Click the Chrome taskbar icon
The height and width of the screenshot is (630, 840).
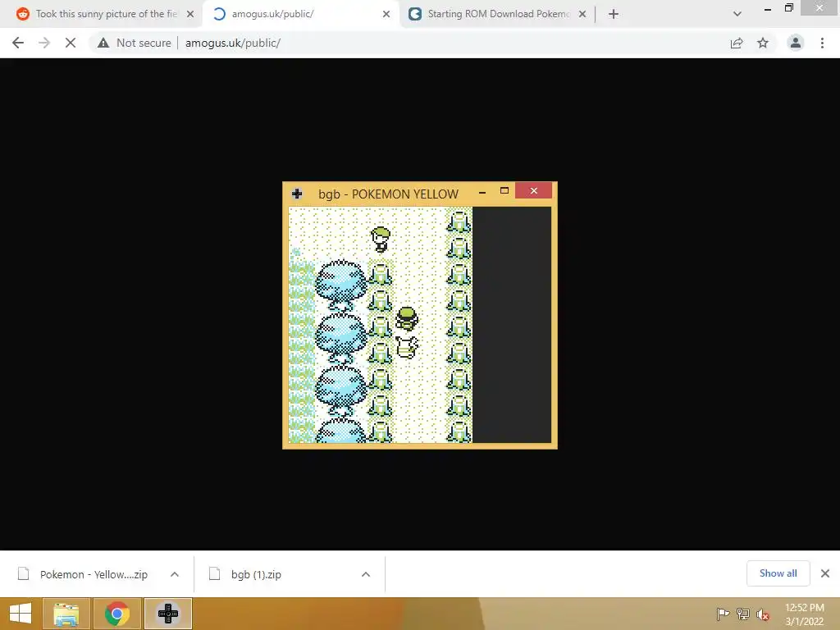point(116,614)
